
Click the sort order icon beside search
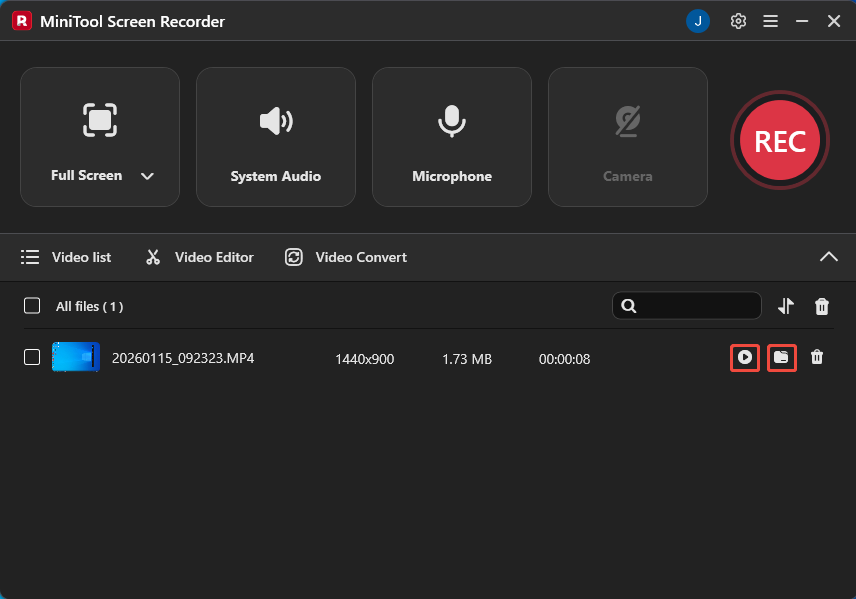786,306
